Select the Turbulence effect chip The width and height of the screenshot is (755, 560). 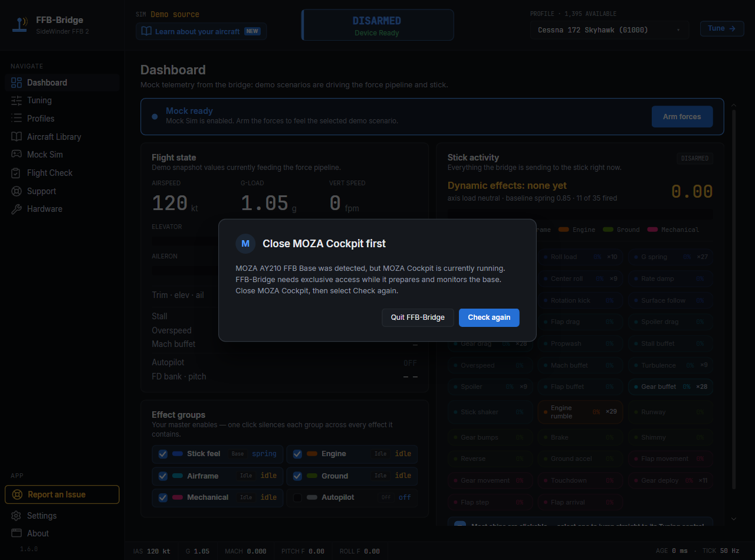coord(670,365)
